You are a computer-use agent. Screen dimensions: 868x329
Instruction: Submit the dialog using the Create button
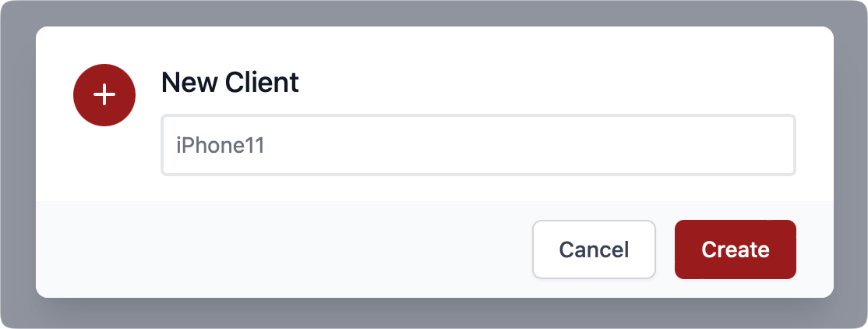tap(735, 249)
